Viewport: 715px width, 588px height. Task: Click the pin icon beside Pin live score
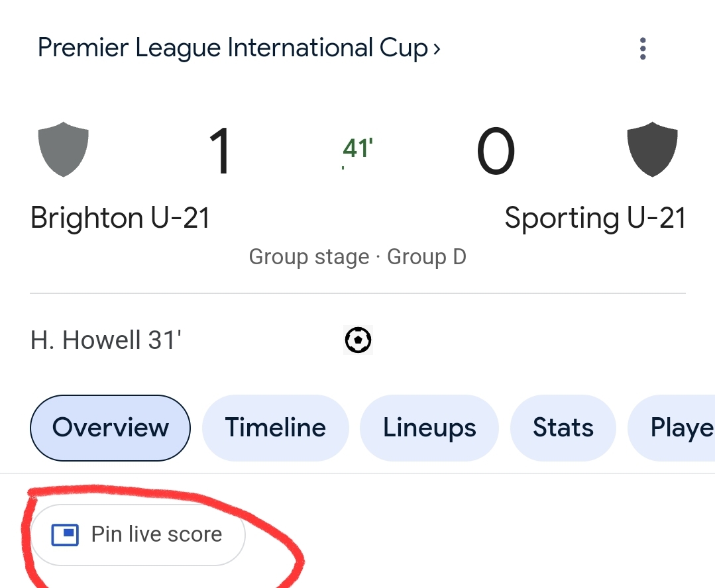(65, 534)
